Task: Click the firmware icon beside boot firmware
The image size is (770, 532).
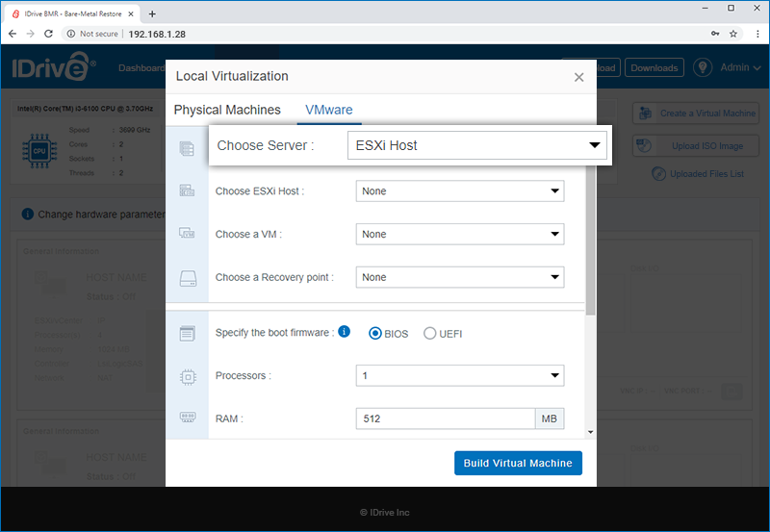Action: tap(187, 334)
